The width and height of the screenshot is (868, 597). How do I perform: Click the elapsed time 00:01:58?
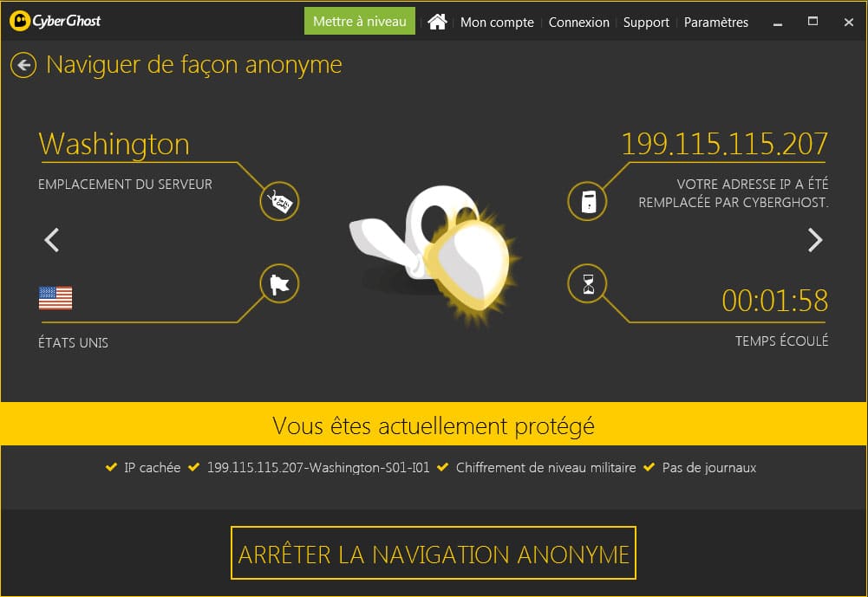[x=775, y=301]
